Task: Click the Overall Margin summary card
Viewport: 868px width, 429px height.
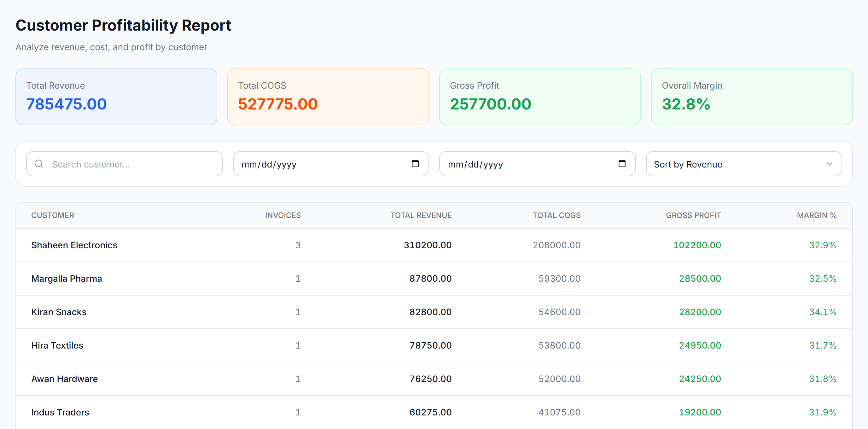Action: (752, 97)
